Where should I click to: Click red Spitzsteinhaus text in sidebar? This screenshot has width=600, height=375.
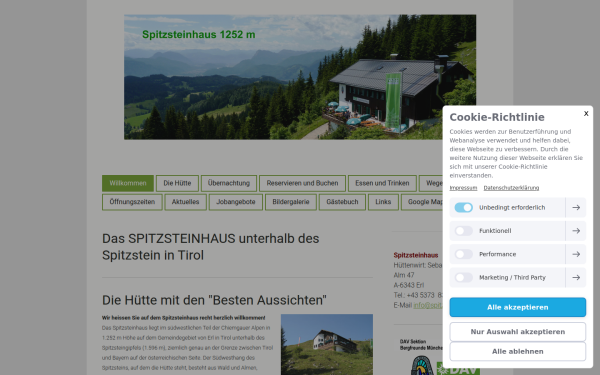click(x=416, y=255)
